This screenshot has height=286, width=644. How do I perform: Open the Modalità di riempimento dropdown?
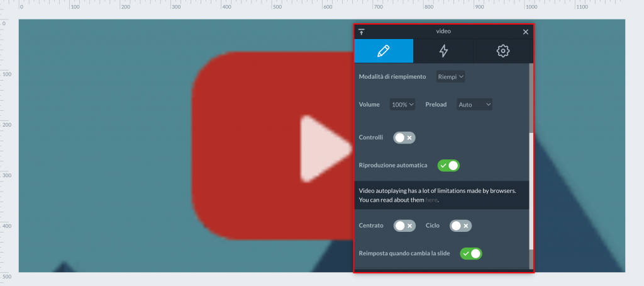tap(450, 77)
